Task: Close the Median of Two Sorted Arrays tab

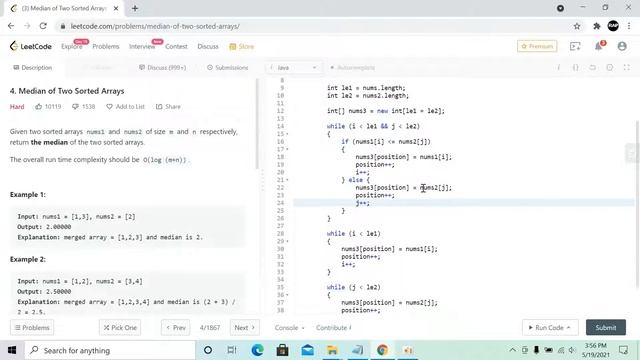Action: 116,8
